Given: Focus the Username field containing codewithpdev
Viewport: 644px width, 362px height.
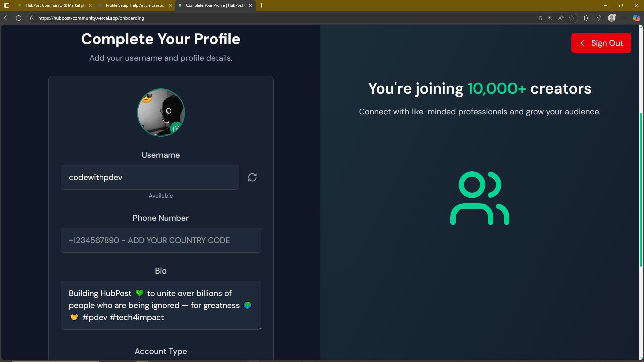Looking at the screenshot, I should (150, 177).
